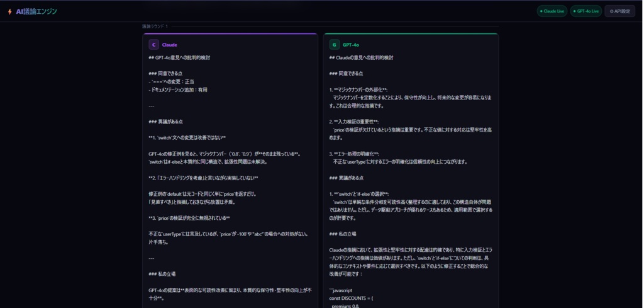Open the API設定 settings button
Image resolution: width=644 pixels, height=308 pixels.
[619, 11]
